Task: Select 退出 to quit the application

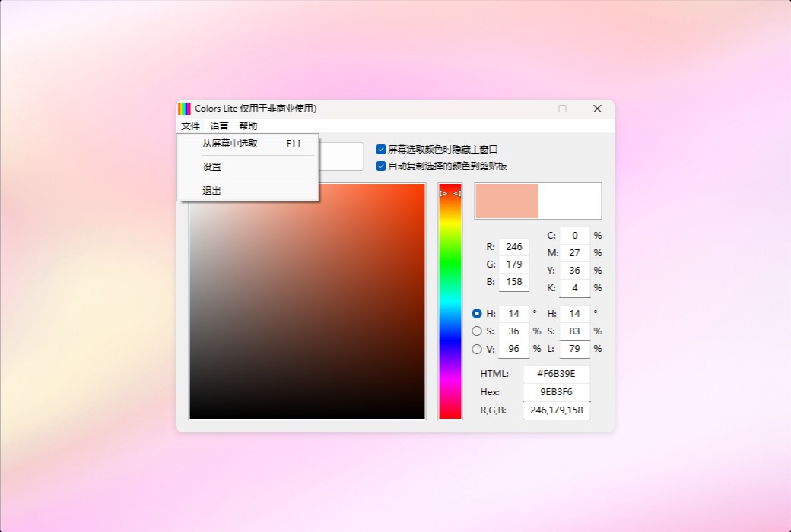Action: pyautogui.click(x=213, y=191)
